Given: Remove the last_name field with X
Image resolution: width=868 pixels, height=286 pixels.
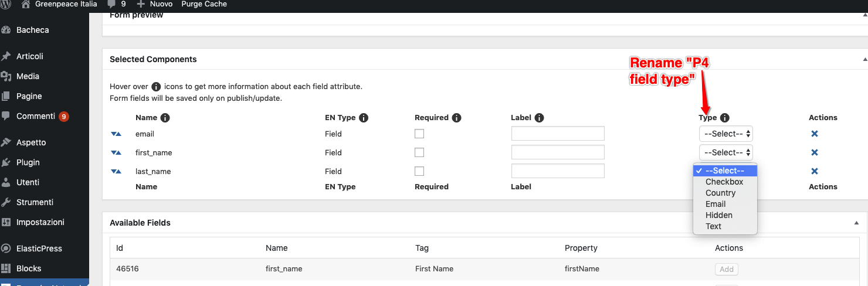Looking at the screenshot, I should pos(815,172).
